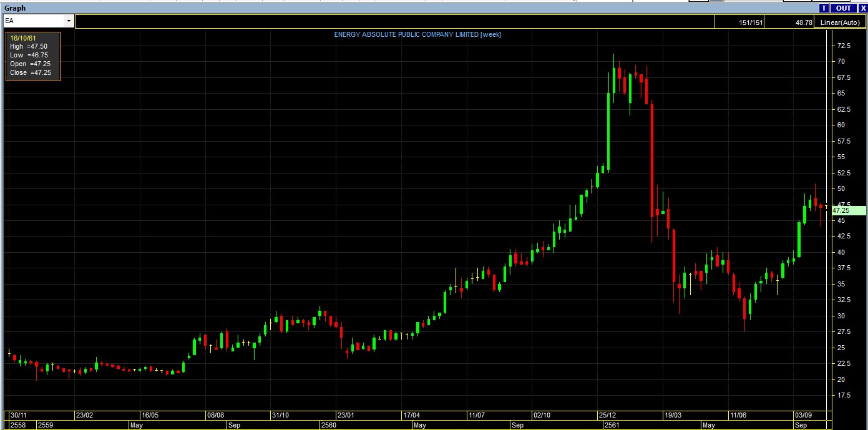
Task: Click the year 2558 label
Action: click(x=17, y=425)
